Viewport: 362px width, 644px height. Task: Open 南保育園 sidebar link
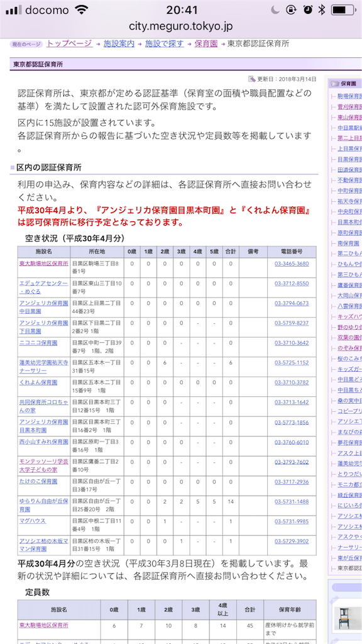(x=348, y=243)
